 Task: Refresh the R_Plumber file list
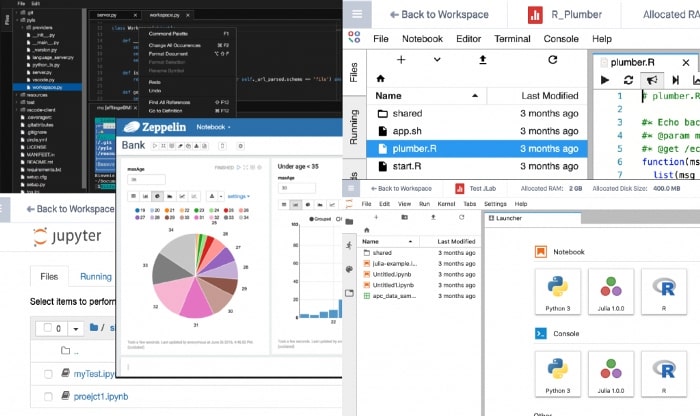(552, 60)
